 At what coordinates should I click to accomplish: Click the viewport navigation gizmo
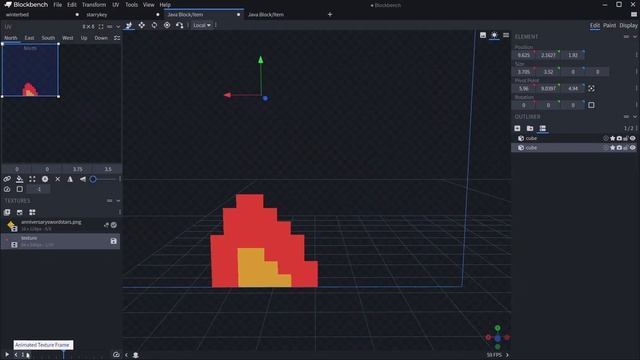(498, 338)
